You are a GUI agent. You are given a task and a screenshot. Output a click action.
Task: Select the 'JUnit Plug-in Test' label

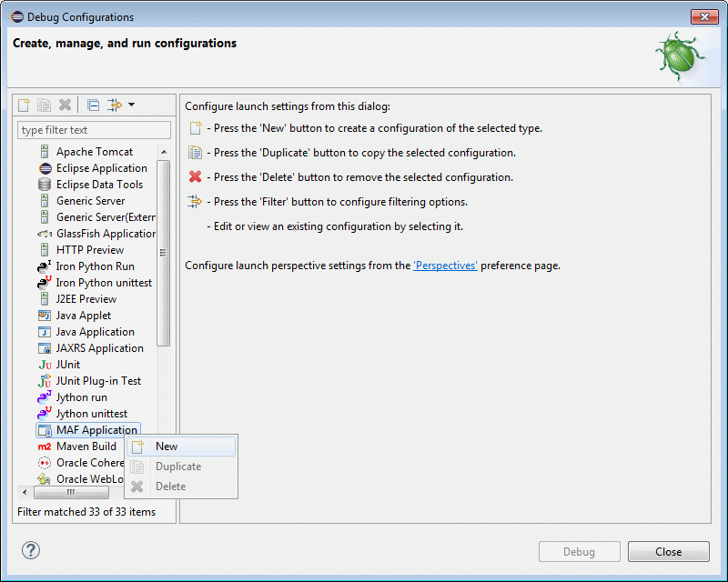[98, 381]
